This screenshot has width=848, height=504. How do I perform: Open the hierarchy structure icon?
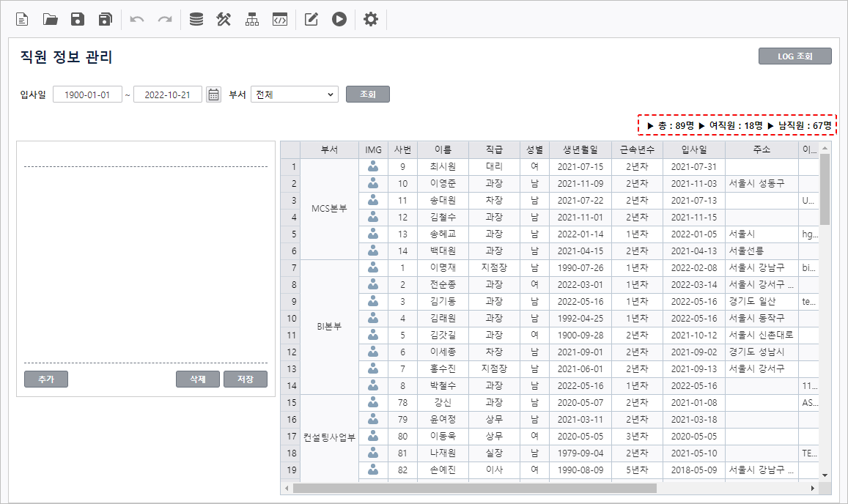[252, 20]
